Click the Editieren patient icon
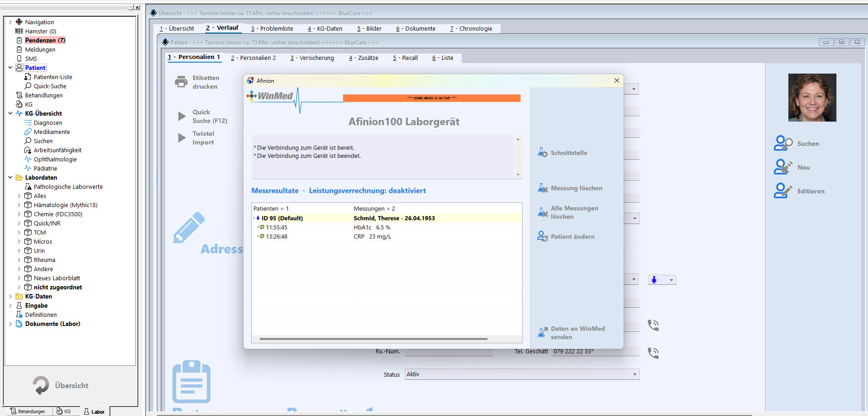 [x=783, y=191]
